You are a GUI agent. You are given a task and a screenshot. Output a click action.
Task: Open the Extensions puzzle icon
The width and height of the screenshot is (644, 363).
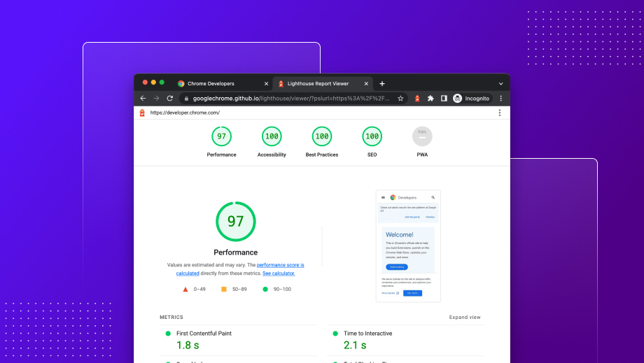[x=430, y=99]
